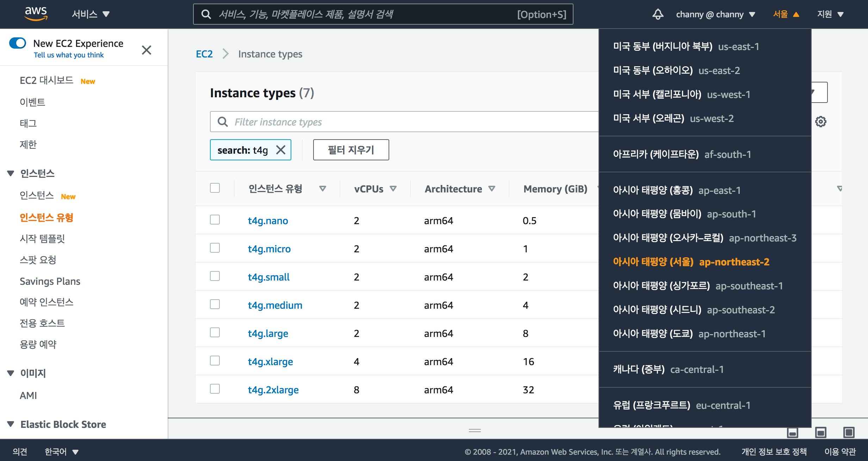Open the t4g.medium instance type link

click(x=275, y=305)
